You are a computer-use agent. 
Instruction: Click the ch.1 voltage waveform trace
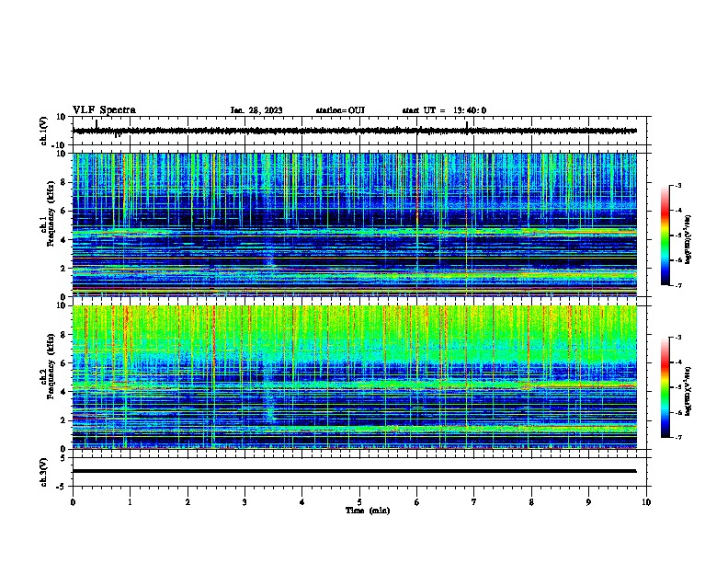[x=355, y=131]
